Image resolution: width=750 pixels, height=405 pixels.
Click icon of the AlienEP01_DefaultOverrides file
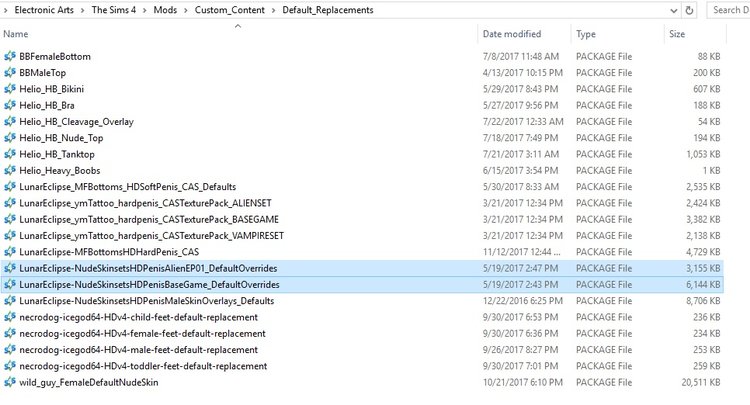tap(10, 268)
